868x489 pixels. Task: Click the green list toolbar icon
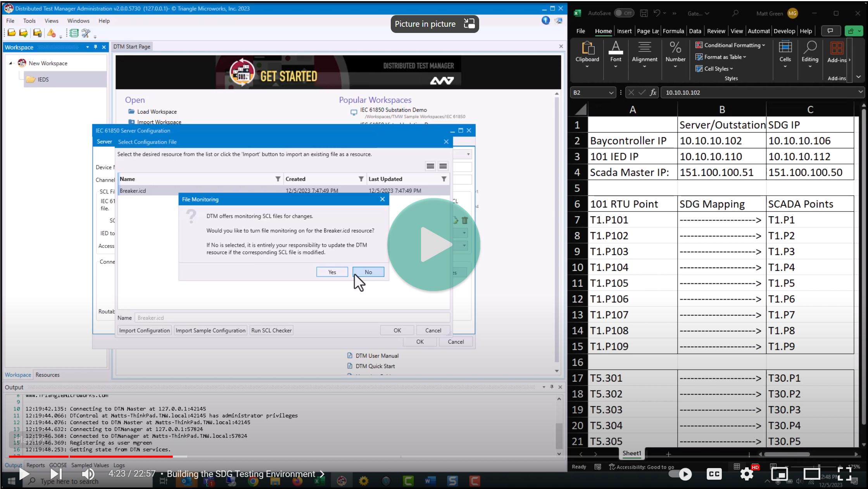[74, 33]
